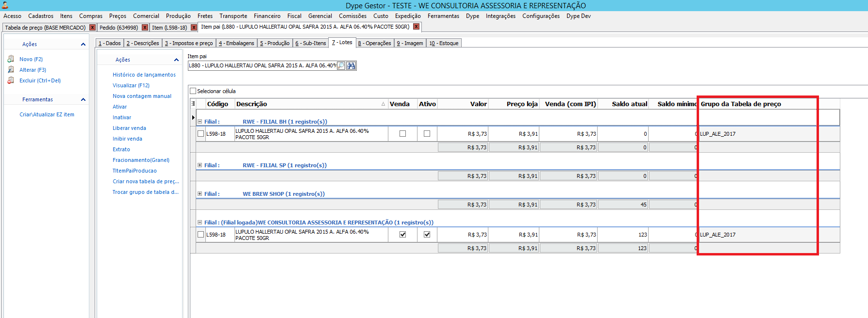Screen dimensions: 868x318
Task: Close the Item pai (L880) tab
Action: (x=417, y=27)
